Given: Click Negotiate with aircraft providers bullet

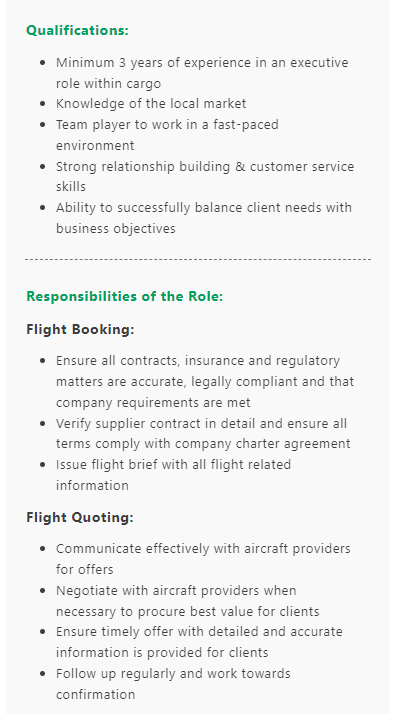Looking at the screenshot, I should (x=187, y=601).
